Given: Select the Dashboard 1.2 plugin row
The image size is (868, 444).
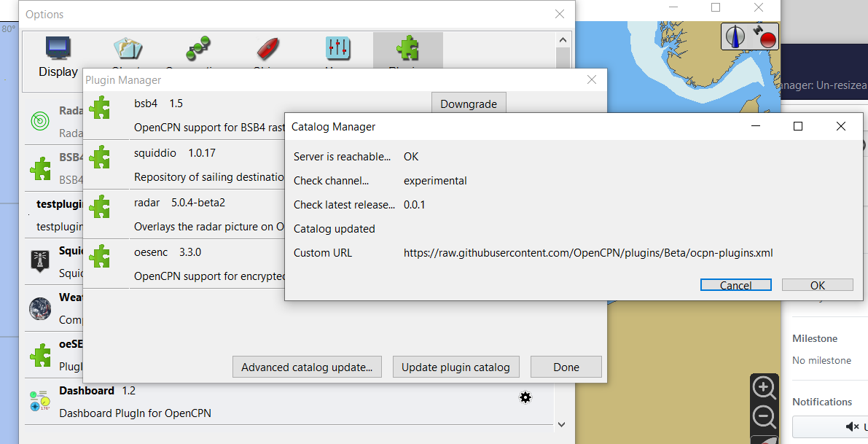Looking at the screenshot, I should (288, 402).
